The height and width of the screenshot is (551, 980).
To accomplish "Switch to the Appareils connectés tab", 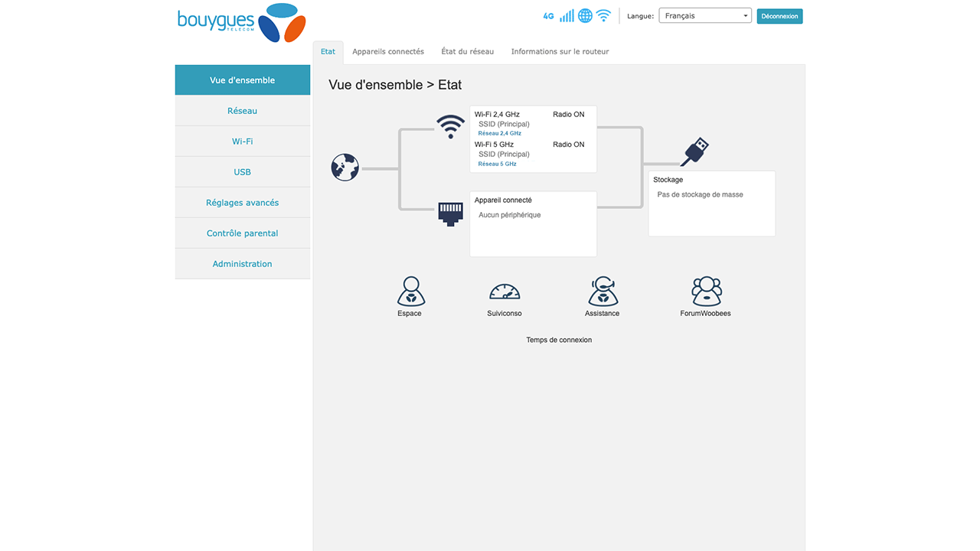I will click(x=388, y=51).
